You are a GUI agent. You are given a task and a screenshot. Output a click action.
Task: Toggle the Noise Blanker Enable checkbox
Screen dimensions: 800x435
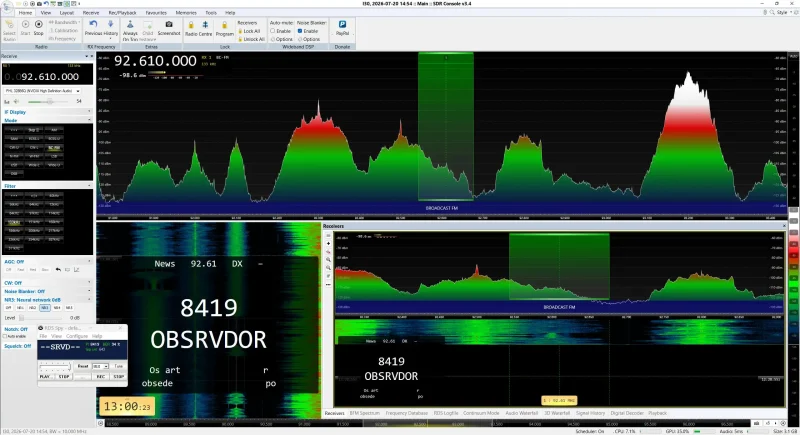tap(300, 31)
